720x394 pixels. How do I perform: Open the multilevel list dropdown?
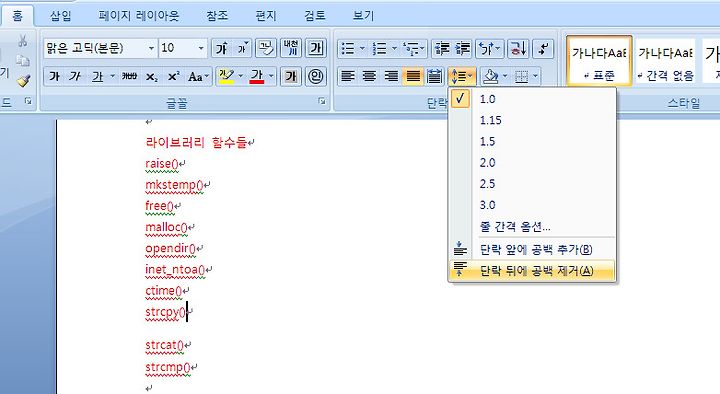pos(413,48)
